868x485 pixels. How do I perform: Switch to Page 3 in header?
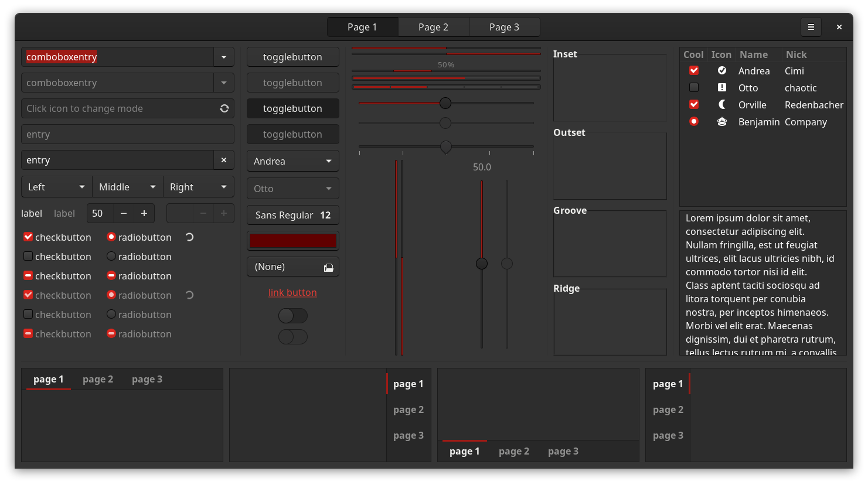click(504, 27)
